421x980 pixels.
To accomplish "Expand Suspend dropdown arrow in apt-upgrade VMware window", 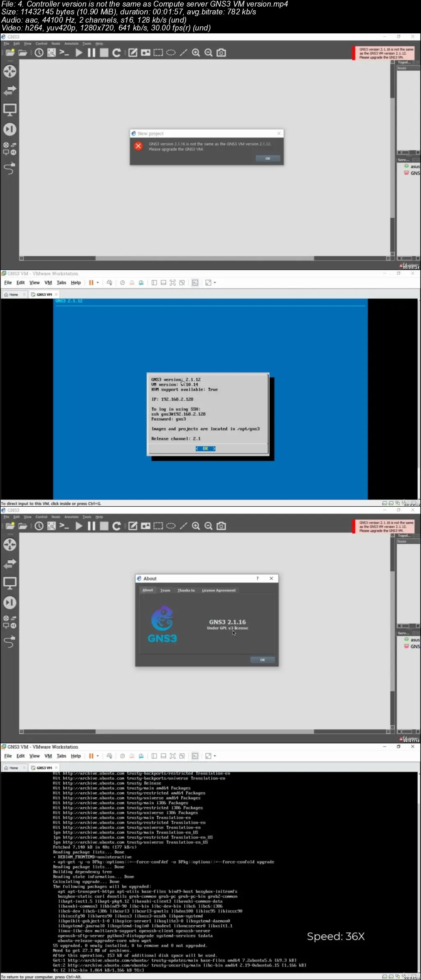I will click(x=98, y=756).
